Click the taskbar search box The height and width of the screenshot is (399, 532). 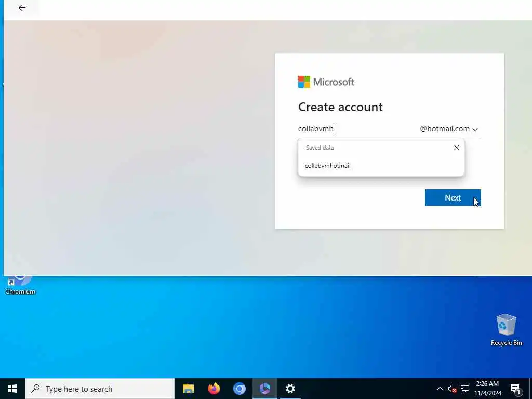(x=100, y=389)
